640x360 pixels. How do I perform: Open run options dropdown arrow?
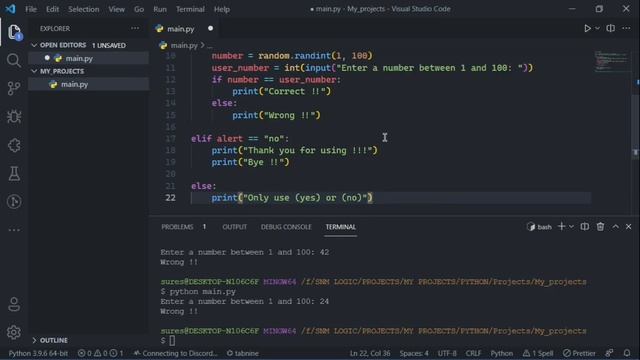pos(597,29)
